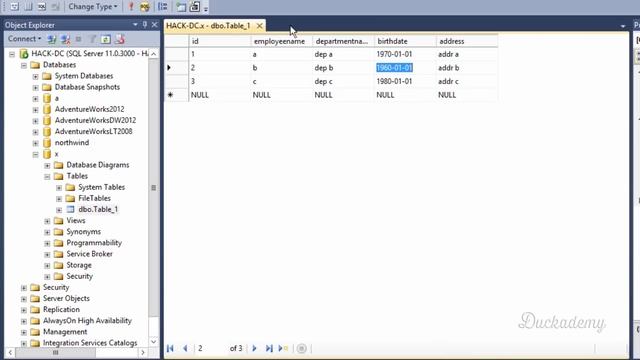Click the departmentna... column header

pyautogui.click(x=343, y=41)
